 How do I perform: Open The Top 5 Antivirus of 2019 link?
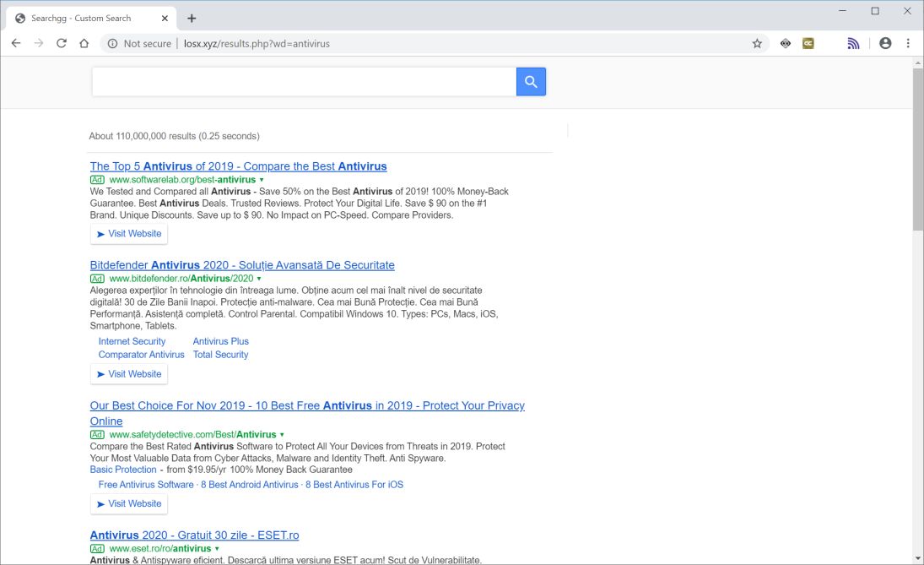pyautogui.click(x=238, y=166)
